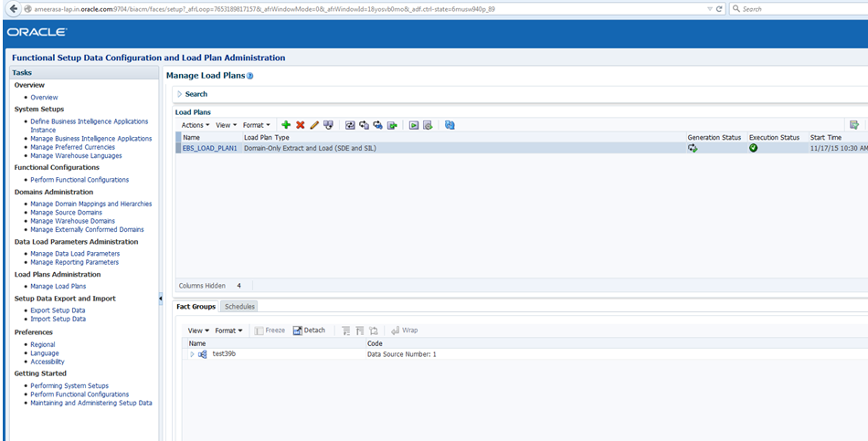This screenshot has height=441, width=868.
Task: Click the Generate load plan icon after first separator
Action: coord(350,125)
